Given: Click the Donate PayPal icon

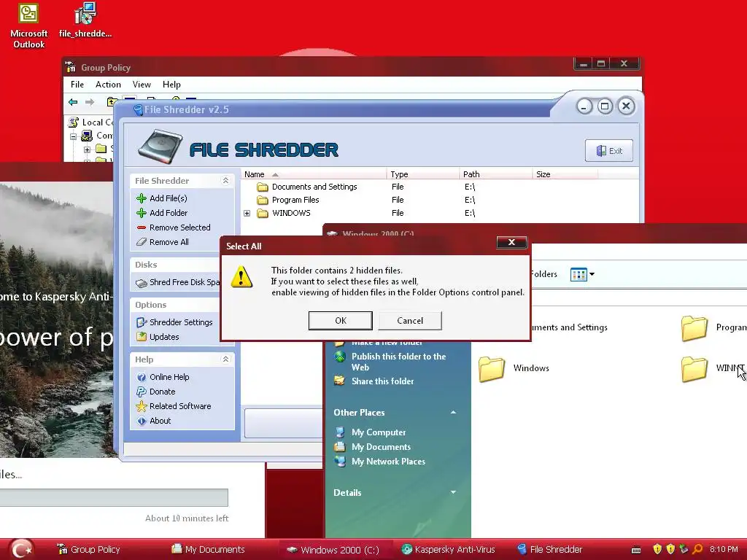Looking at the screenshot, I should point(142,392).
